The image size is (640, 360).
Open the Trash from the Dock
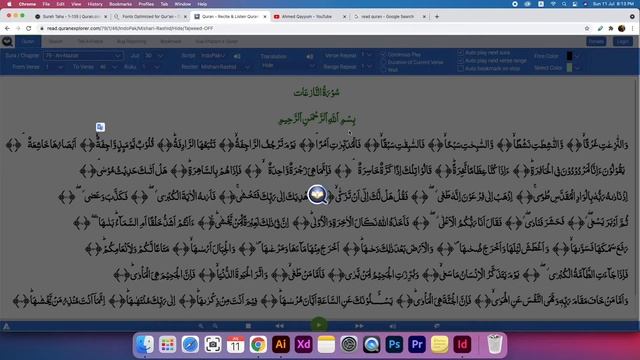[x=495, y=344]
